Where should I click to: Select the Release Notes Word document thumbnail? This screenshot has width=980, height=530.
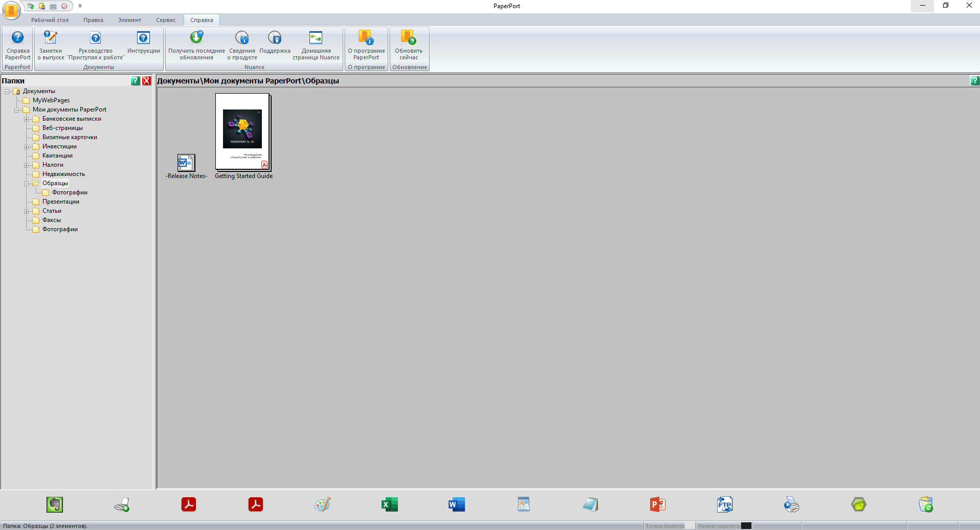(x=186, y=163)
